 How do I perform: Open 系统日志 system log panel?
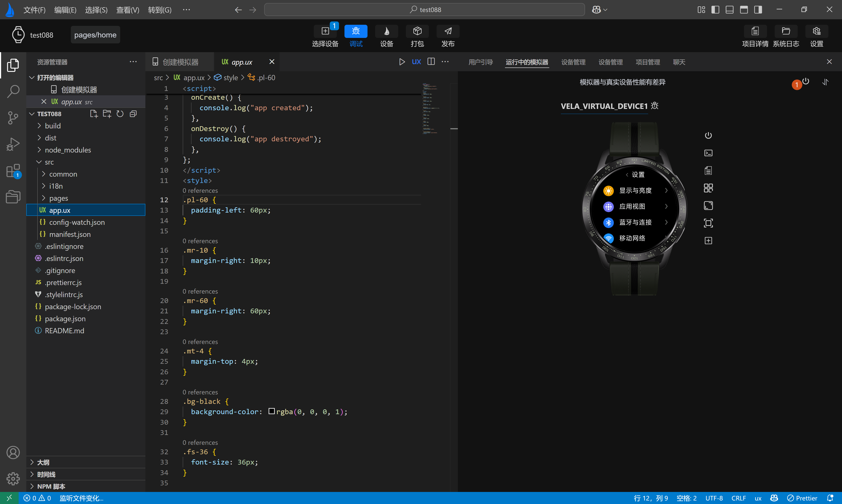coord(786,31)
